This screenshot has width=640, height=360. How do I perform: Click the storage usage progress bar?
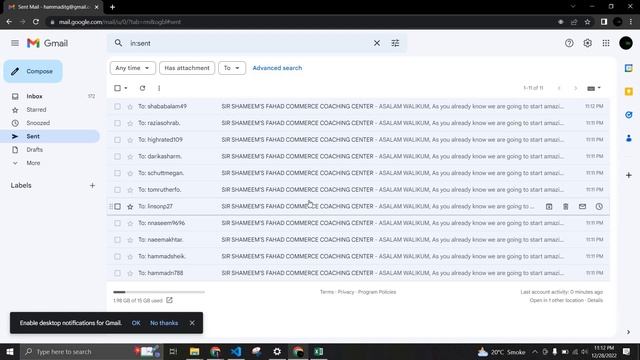159,292
